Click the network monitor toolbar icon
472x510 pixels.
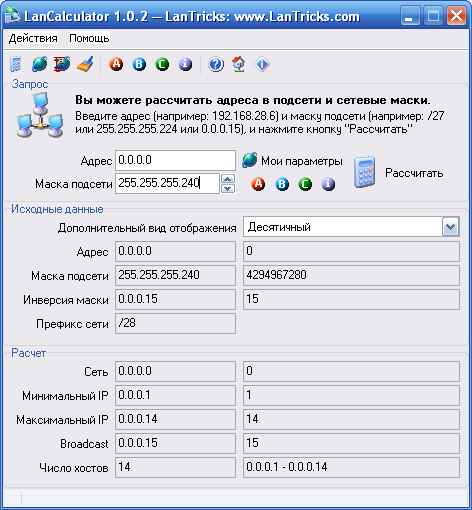tap(62, 64)
